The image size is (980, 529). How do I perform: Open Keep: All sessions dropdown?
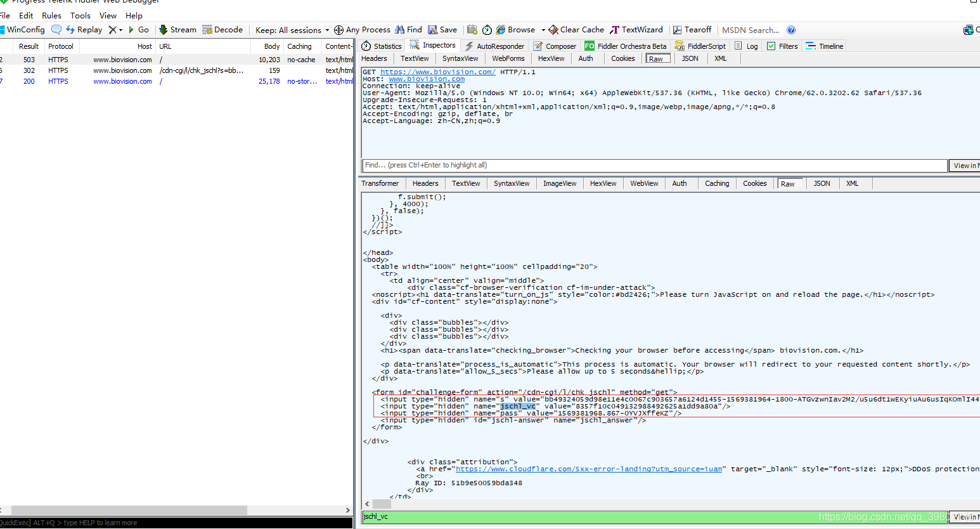pyautogui.click(x=292, y=30)
